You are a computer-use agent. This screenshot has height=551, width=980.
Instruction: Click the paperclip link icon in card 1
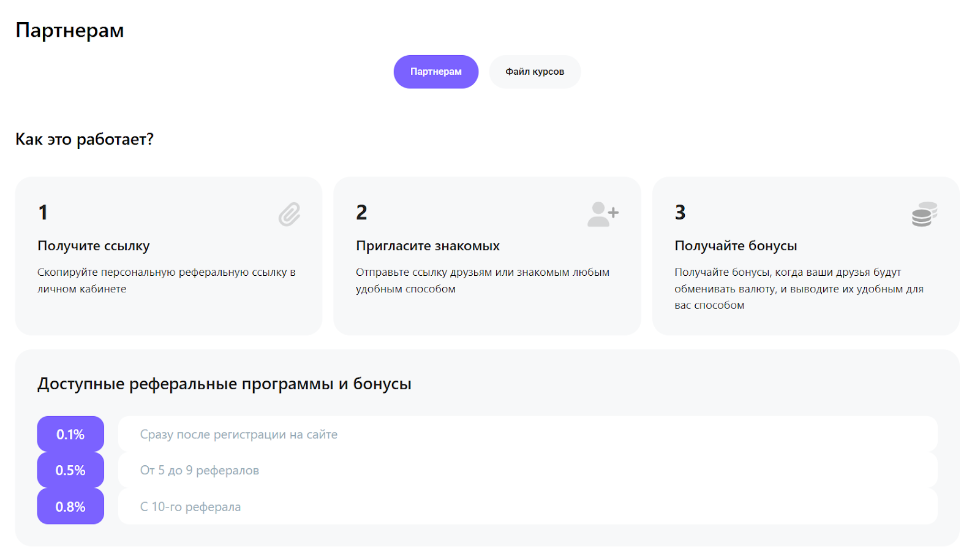click(x=289, y=214)
